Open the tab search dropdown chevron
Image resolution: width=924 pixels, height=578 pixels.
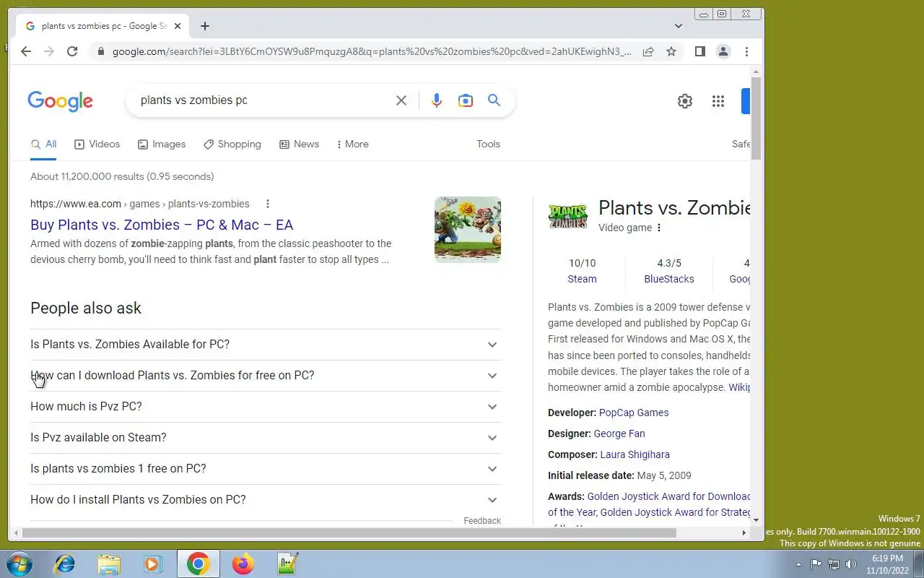678,26
